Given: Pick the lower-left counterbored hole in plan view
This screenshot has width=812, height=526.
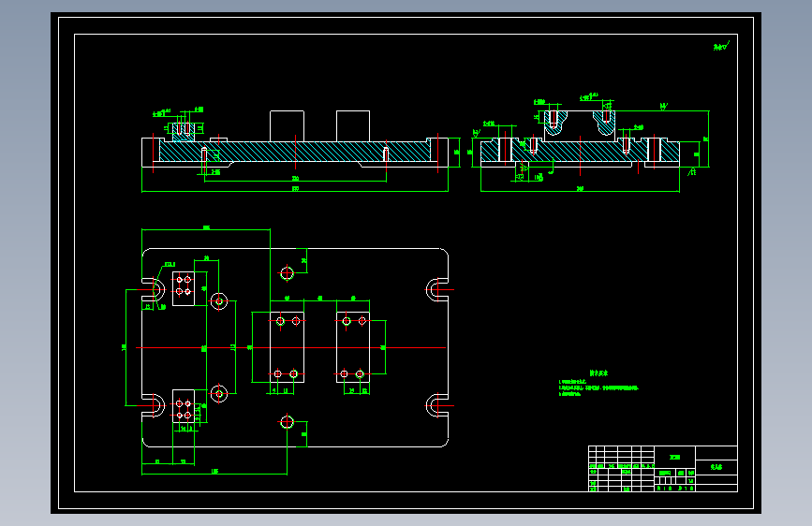Looking at the screenshot, I should (219, 394).
